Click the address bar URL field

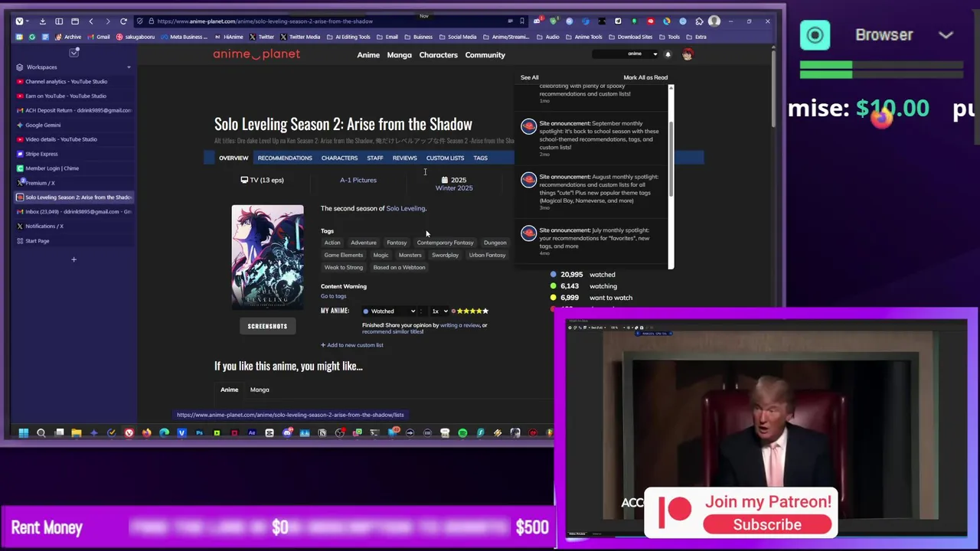[322, 21]
